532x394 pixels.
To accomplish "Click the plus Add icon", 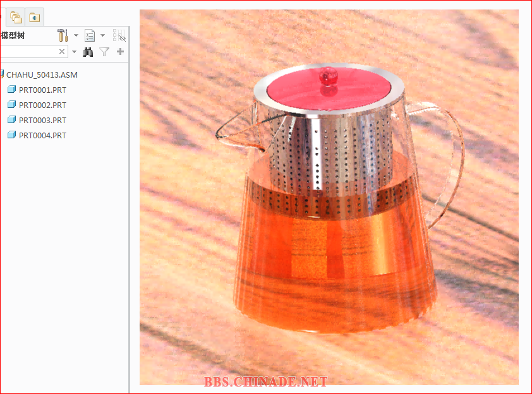I will [x=120, y=52].
